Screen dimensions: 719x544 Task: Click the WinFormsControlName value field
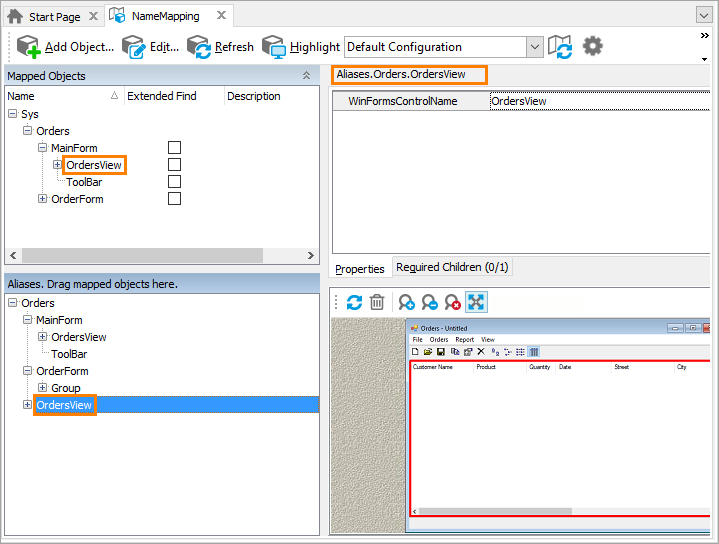[x=598, y=101]
